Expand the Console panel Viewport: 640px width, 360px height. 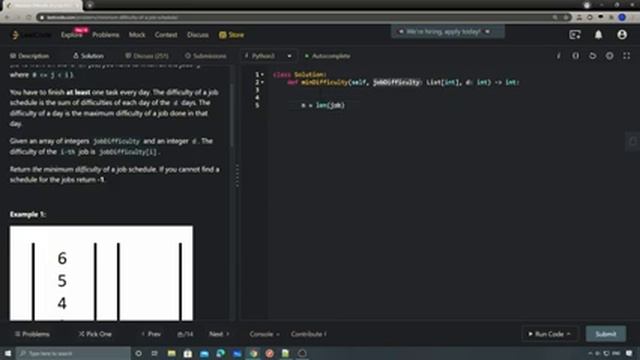264,334
